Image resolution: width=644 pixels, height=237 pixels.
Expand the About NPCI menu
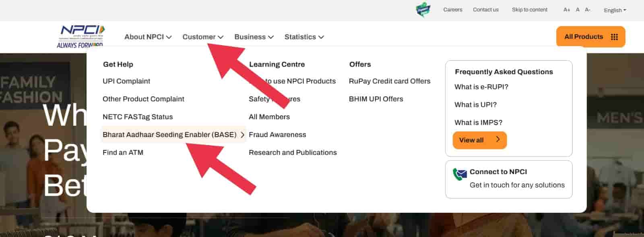(148, 37)
